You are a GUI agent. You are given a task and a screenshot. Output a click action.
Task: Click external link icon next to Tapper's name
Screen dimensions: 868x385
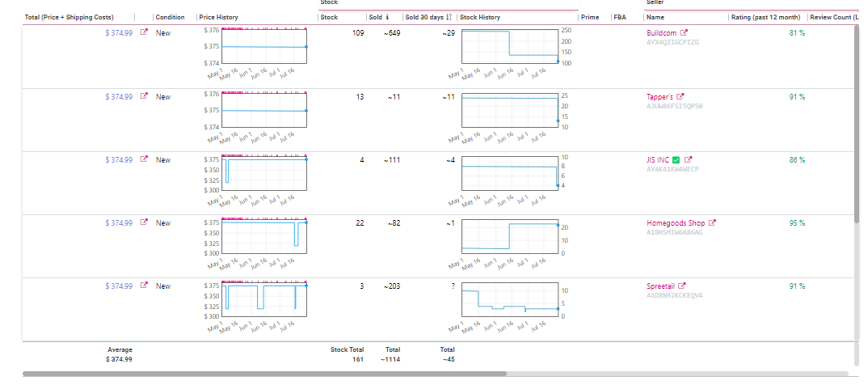coord(680,96)
